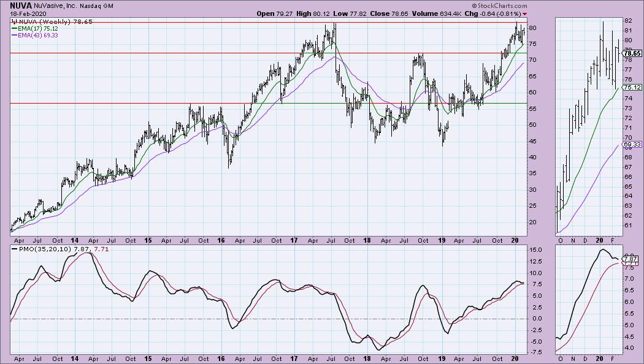644x364 pixels.
Task: Click the PMO(35,20,10) indicator legend label
Action: click(45, 249)
